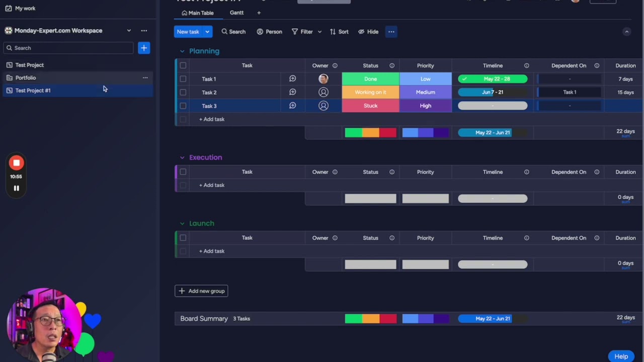
Task: Switch to Main Table tab
Action: tap(198, 13)
